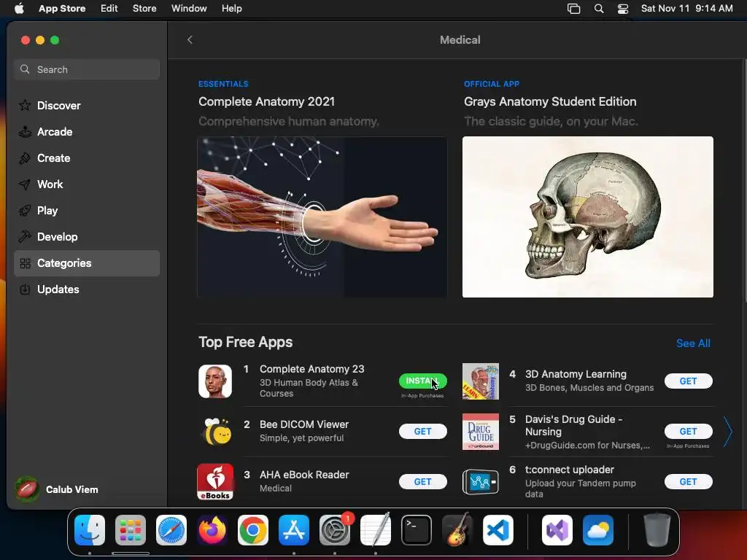The image size is (747, 560).
Task: Select the Create paintbrush icon
Action: 25,158
